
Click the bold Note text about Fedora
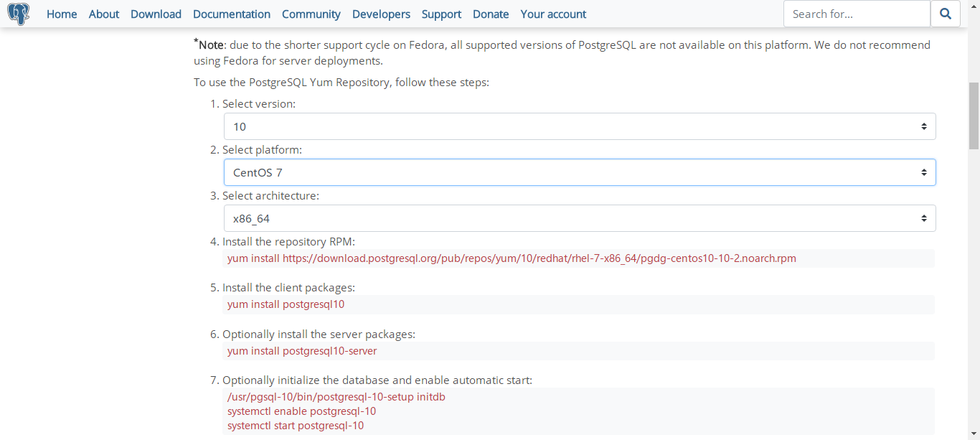(211, 45)
